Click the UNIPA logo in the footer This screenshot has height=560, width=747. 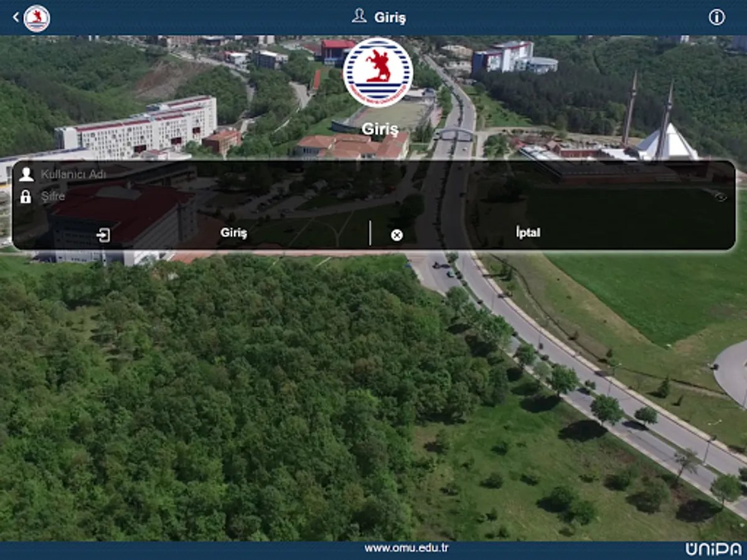tap(713, 549)
